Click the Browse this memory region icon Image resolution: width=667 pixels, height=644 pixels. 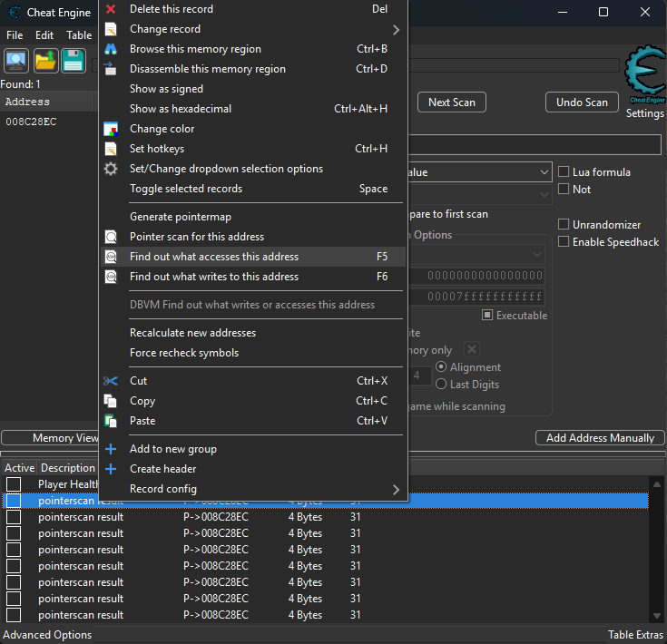[111, 49]
